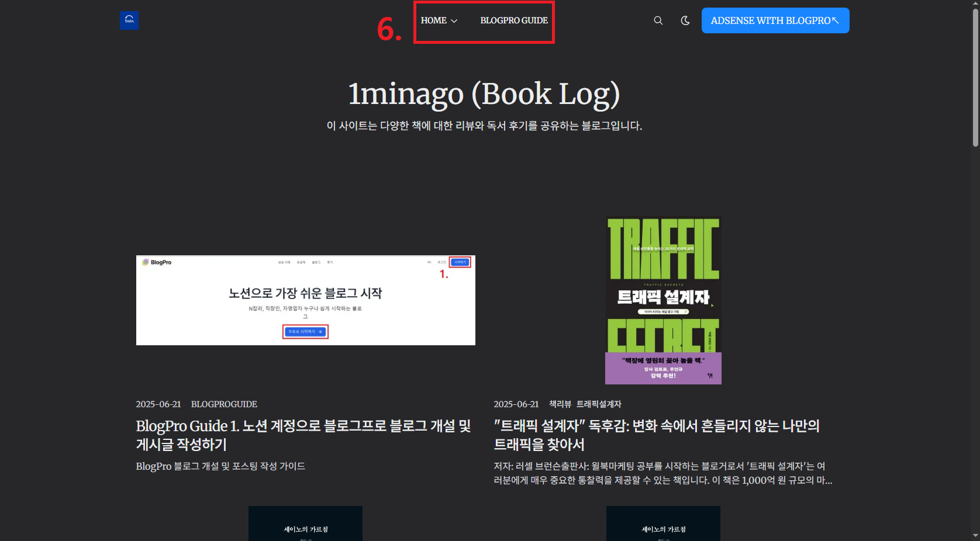This screenshot has width=980, height=541.
Task: Select the BLOGPROGUIDE category tag
Action: tap(224, 404)
